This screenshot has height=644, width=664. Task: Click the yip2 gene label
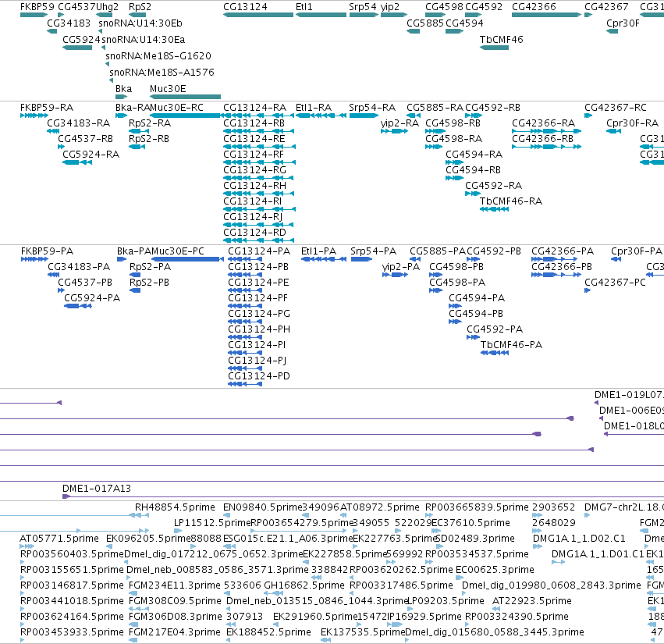pos(390,7)
